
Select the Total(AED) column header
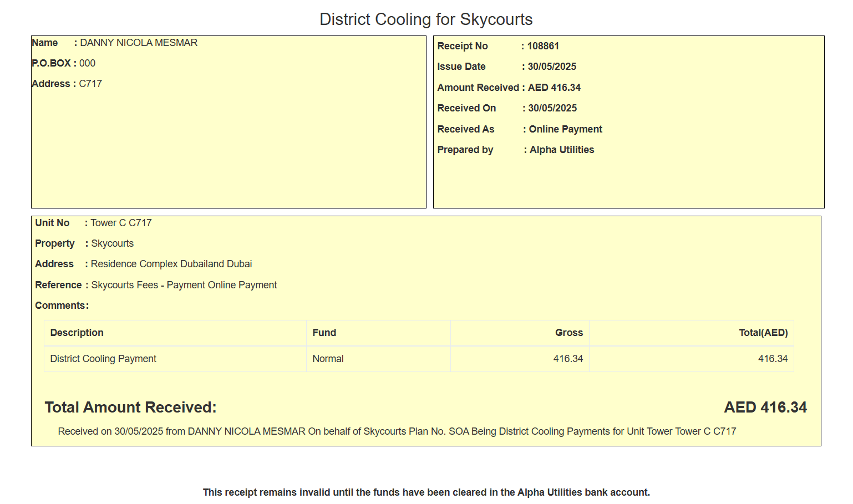pyautogui.click(x=763, y=333)
